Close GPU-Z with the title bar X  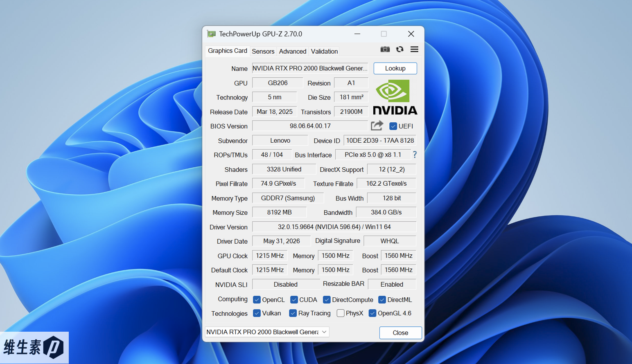411,34
